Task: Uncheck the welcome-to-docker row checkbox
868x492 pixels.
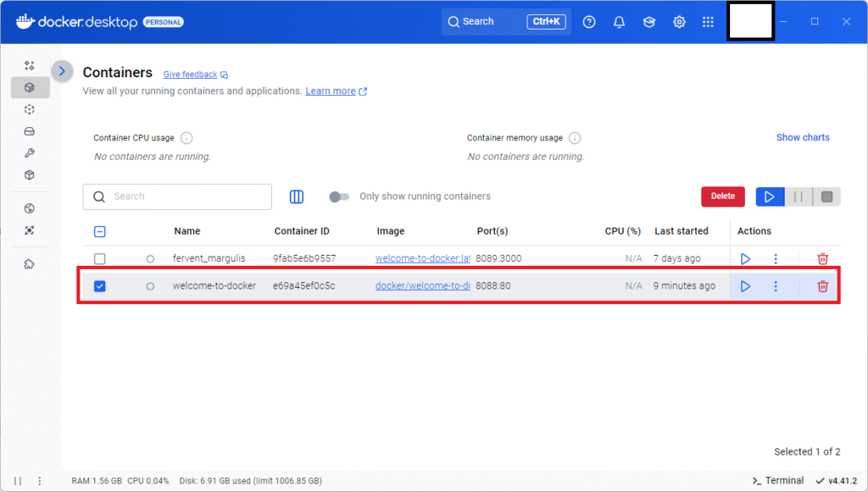Action: click(100, 286)
